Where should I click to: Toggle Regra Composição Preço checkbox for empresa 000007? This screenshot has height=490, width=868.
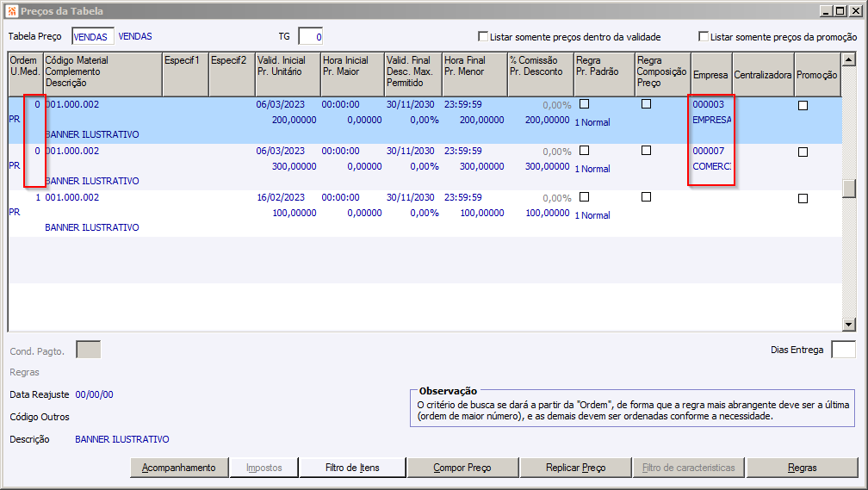[646, 151]
